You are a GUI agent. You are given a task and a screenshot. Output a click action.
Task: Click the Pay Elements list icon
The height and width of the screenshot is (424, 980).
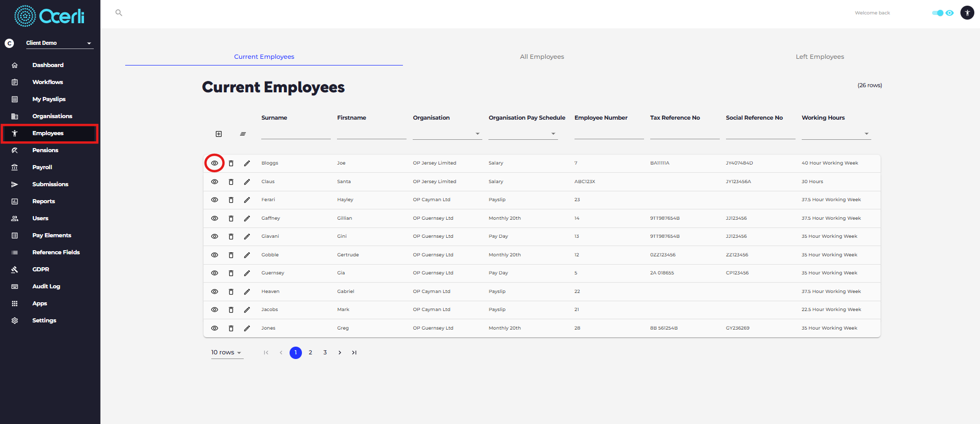point(14,235)
